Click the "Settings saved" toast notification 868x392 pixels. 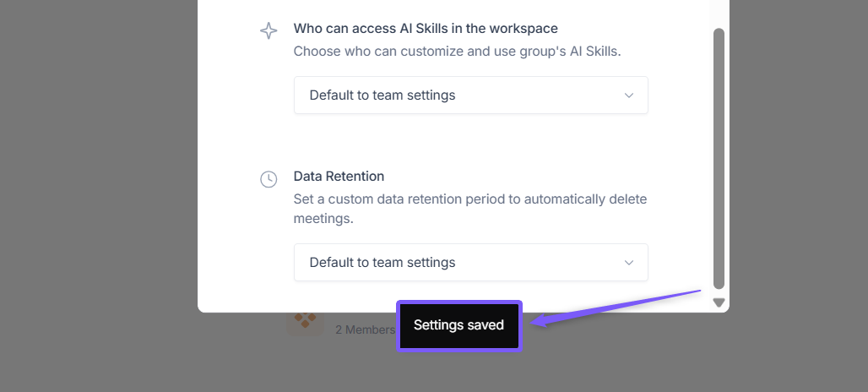click(458, 325)
